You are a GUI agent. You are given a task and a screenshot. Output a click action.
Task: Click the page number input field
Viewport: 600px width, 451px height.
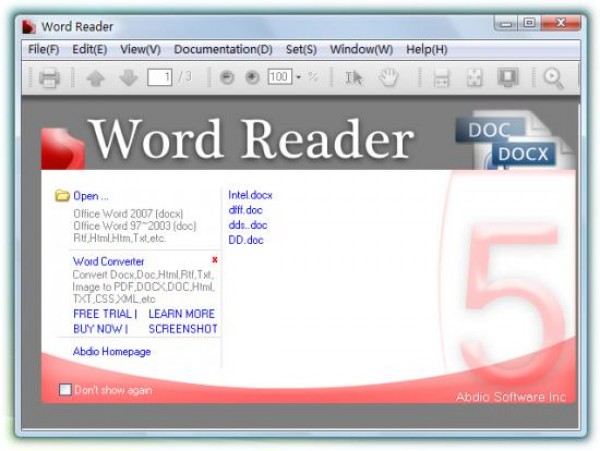point(160,77)
